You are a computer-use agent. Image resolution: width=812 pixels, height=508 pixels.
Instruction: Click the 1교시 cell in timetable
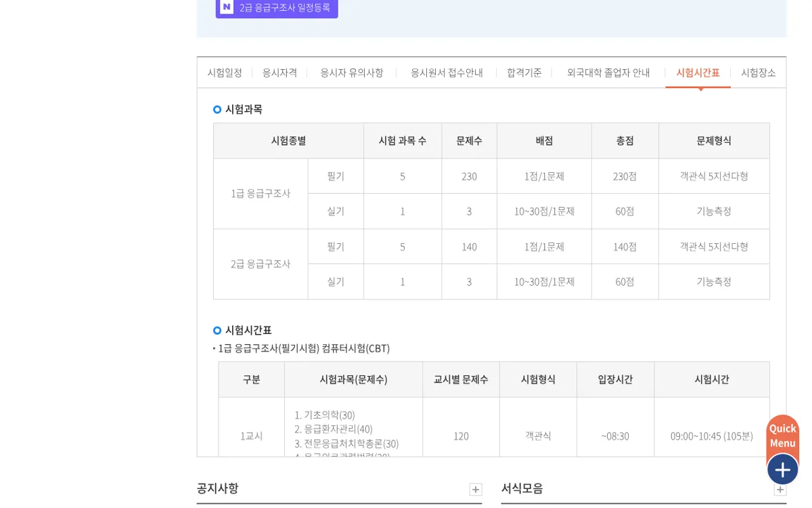pyautogui.click(x=252, y=436)
